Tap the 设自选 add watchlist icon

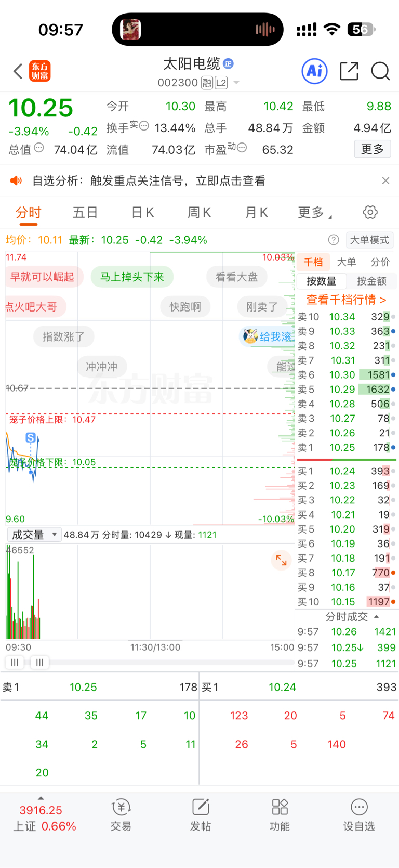pos(359,815)
